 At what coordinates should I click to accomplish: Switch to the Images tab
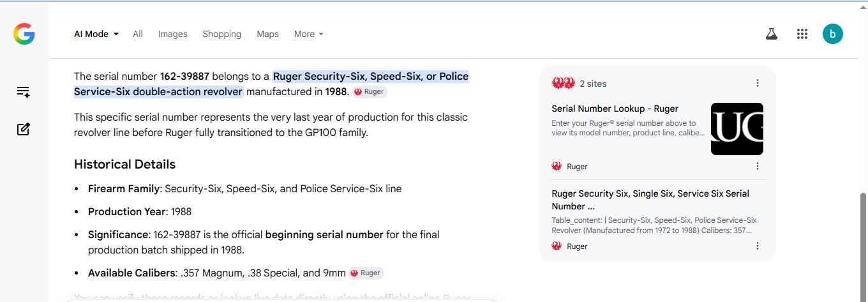point(173,34)
